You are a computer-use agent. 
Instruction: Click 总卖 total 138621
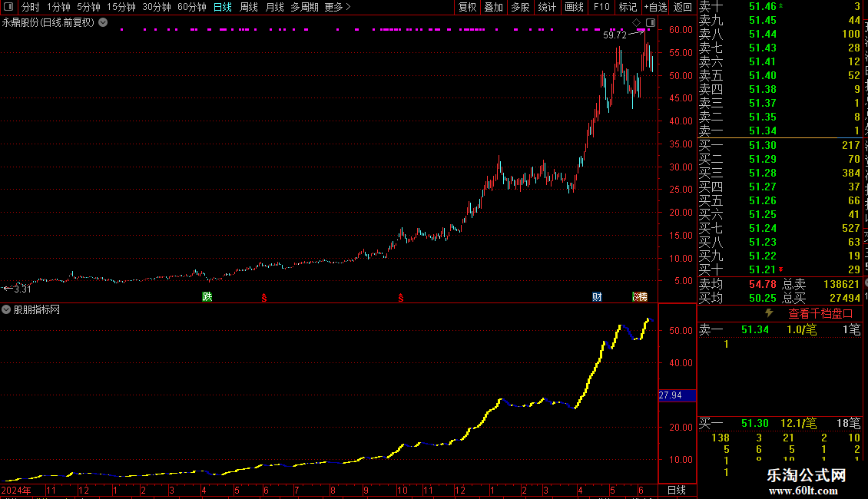click(841, 284)
